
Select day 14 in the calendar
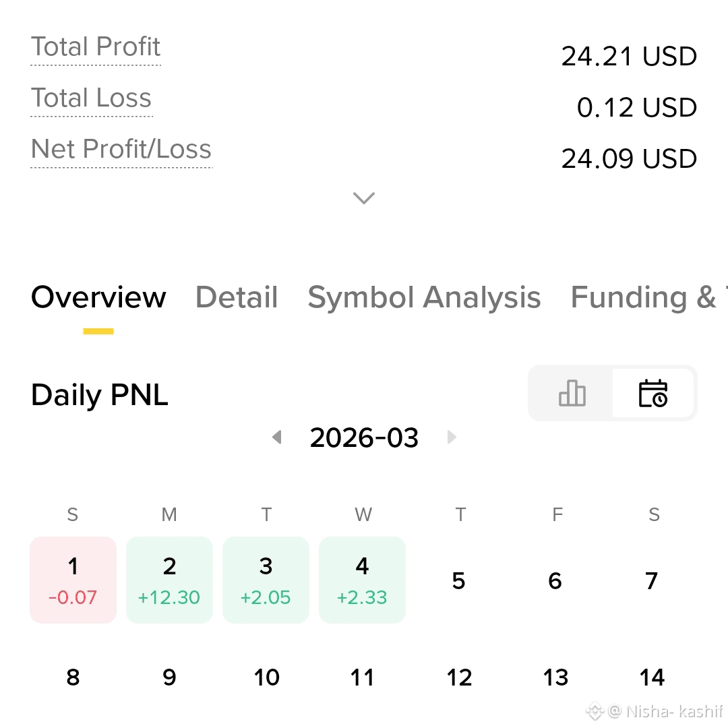coord(652,677)
